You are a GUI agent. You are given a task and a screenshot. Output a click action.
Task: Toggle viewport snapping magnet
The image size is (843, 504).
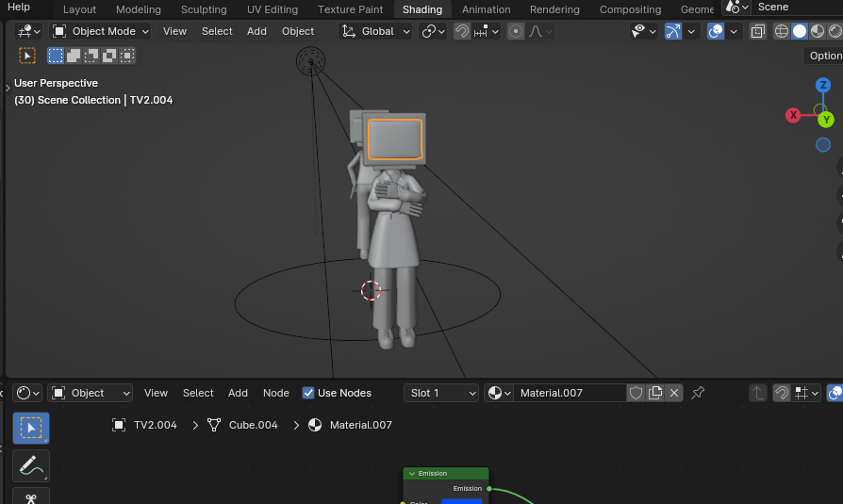point(461,31)
